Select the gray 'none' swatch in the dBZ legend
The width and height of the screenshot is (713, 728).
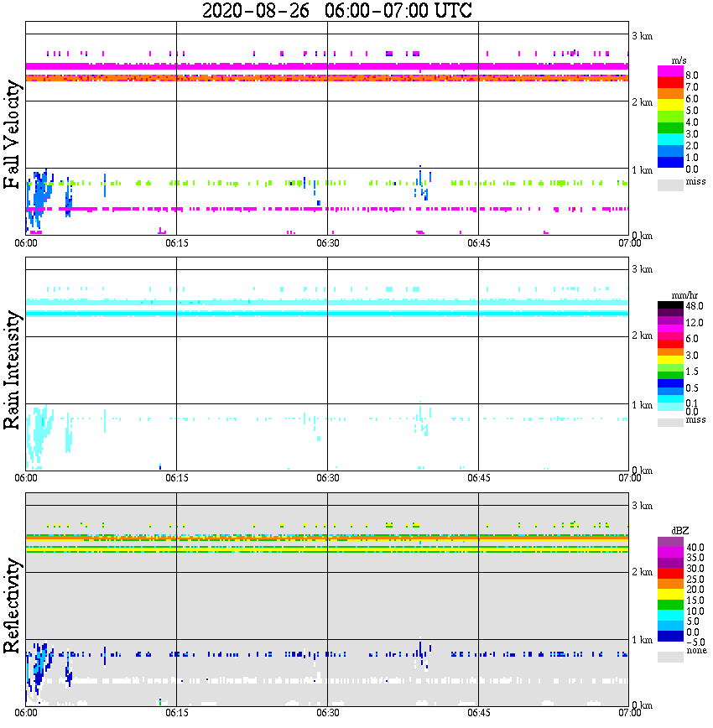[x=670, y=657]
